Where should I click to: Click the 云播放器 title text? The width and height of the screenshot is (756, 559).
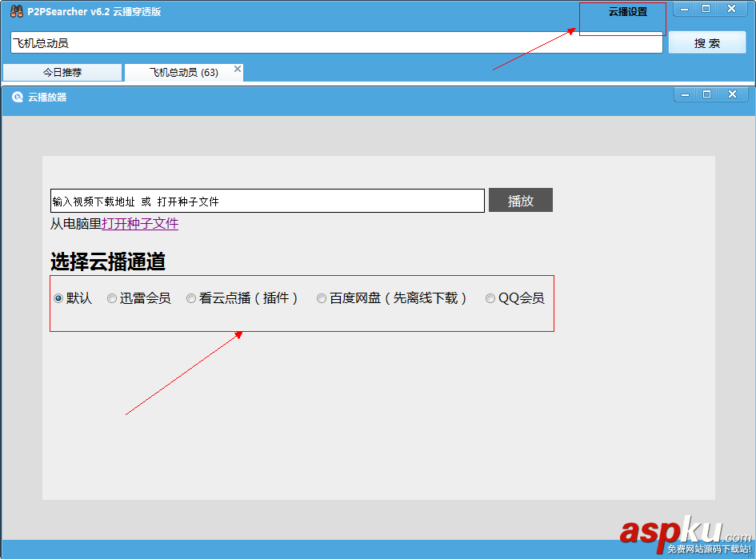[47, 98]
